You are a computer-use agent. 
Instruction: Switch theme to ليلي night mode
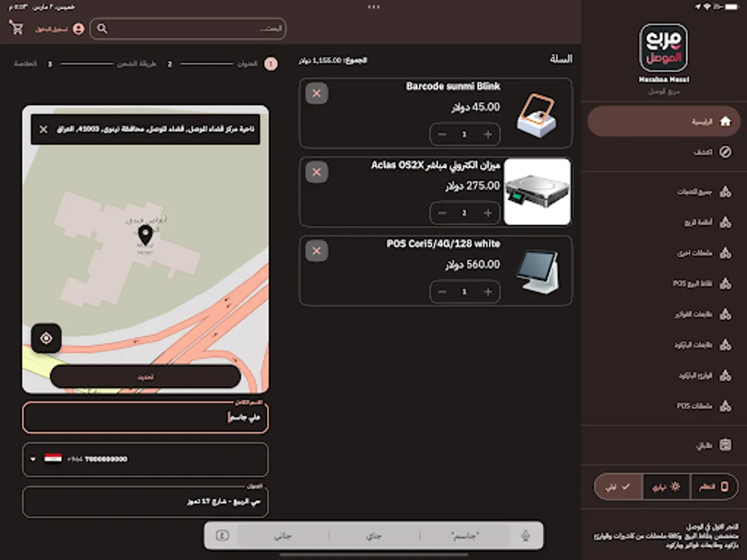pyautogui.click(x=619, y=487)
